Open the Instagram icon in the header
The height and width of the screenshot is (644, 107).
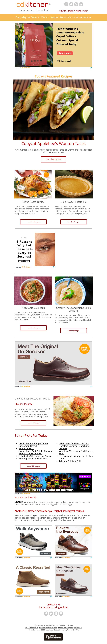tap(81, 4)
